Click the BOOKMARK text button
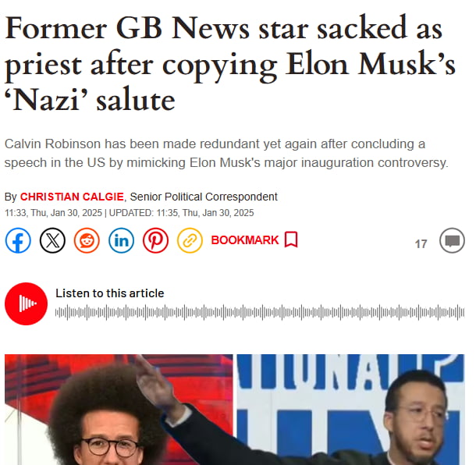Image resolution: width=476 pixels, height=465 pixels. (x=245, y=240)
